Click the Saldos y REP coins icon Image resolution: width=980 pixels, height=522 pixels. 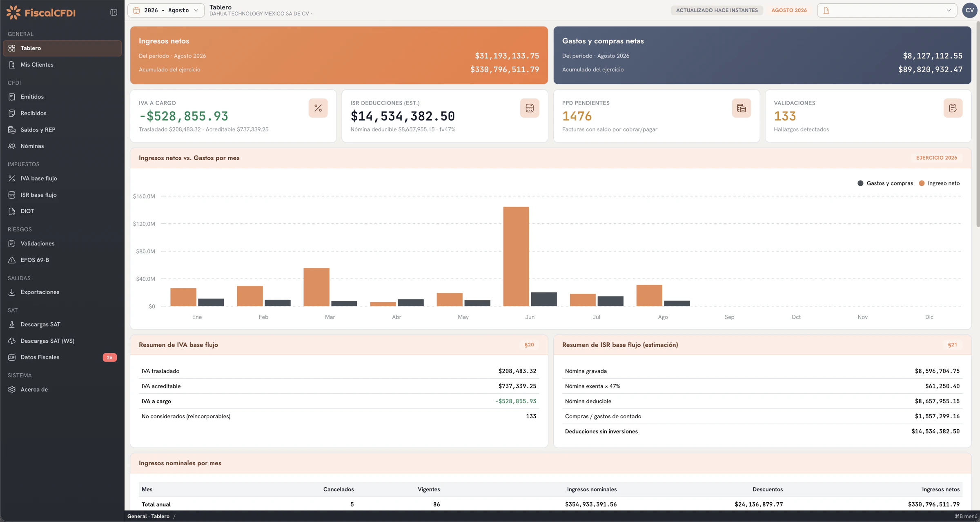pyautogui.click(x=12, y=130)
